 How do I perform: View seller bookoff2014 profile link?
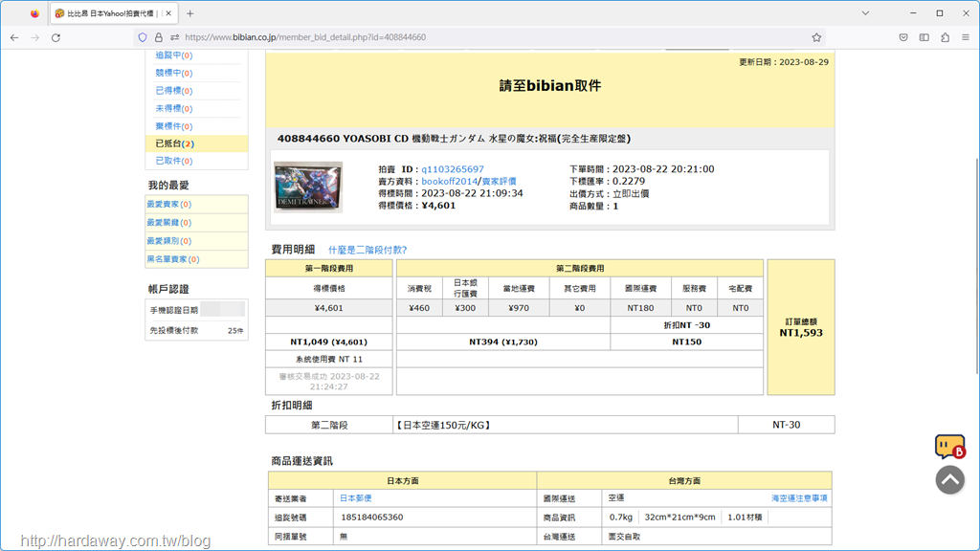[x=450, y=181]
